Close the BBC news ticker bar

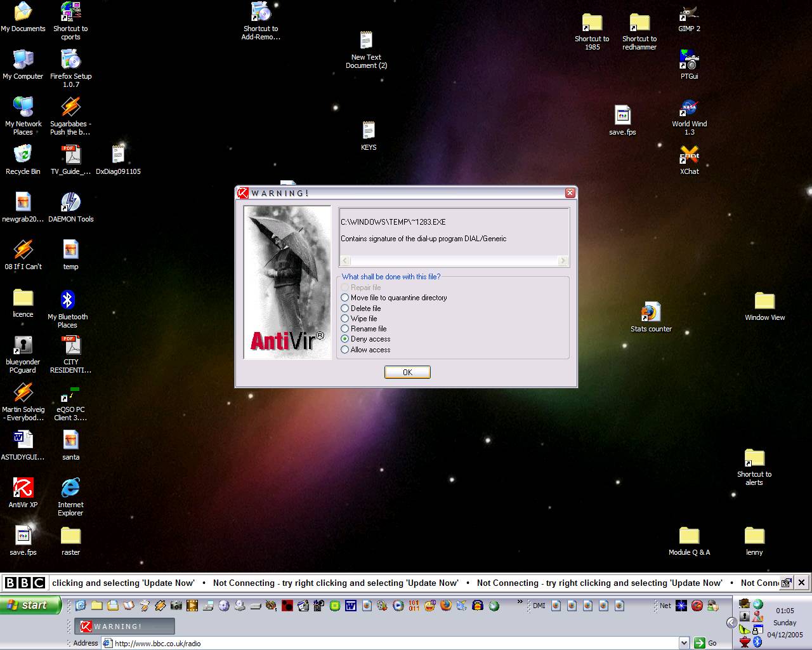(x=802, y=582)
